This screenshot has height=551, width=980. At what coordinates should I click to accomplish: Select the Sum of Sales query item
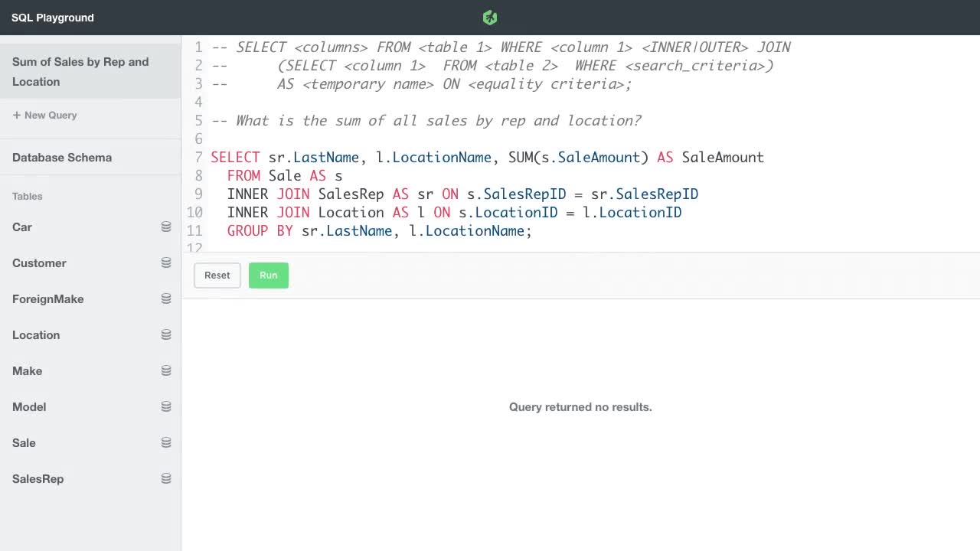(x=80, y=71)
